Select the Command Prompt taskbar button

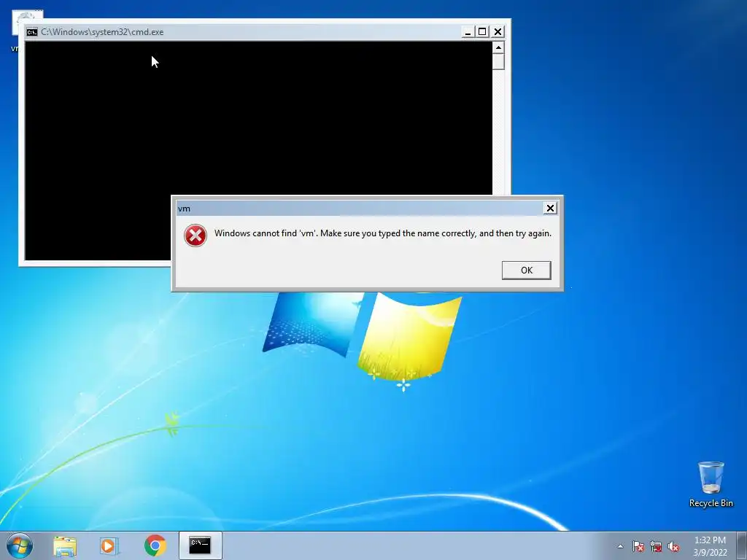200,545
